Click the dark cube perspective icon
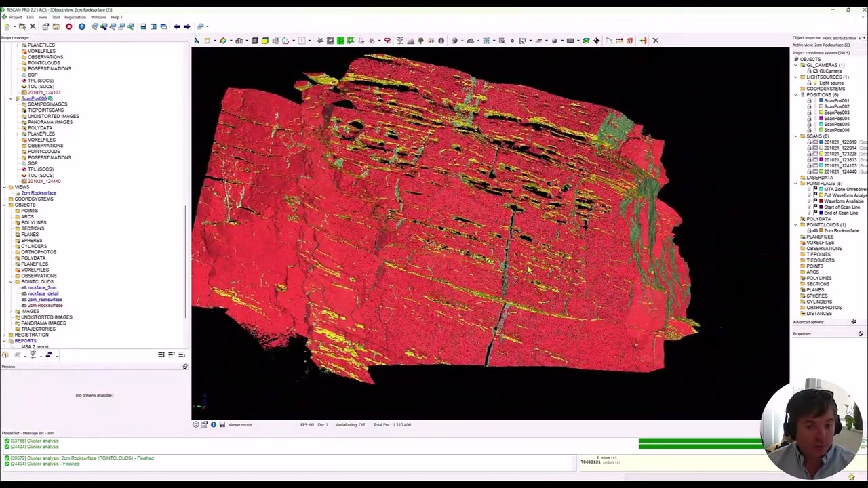Viewport: 868px width, 488px height. tap(255, 41)
